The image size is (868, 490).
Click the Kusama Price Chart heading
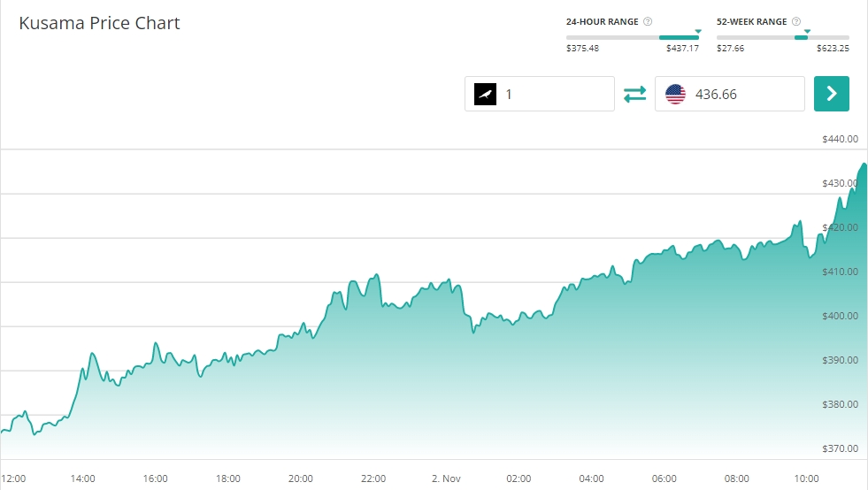pyautogui.click(x=99, y=23)
